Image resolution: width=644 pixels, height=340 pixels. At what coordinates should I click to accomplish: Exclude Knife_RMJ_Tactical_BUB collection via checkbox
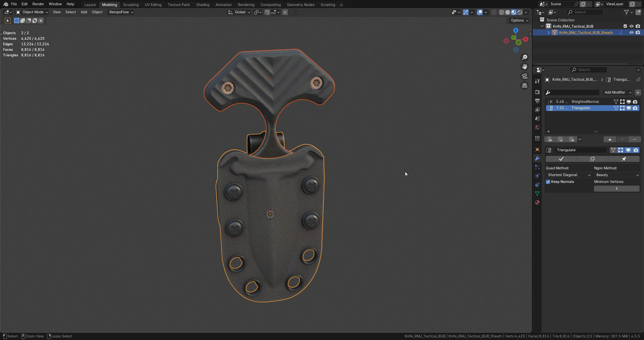coord(625,26)
